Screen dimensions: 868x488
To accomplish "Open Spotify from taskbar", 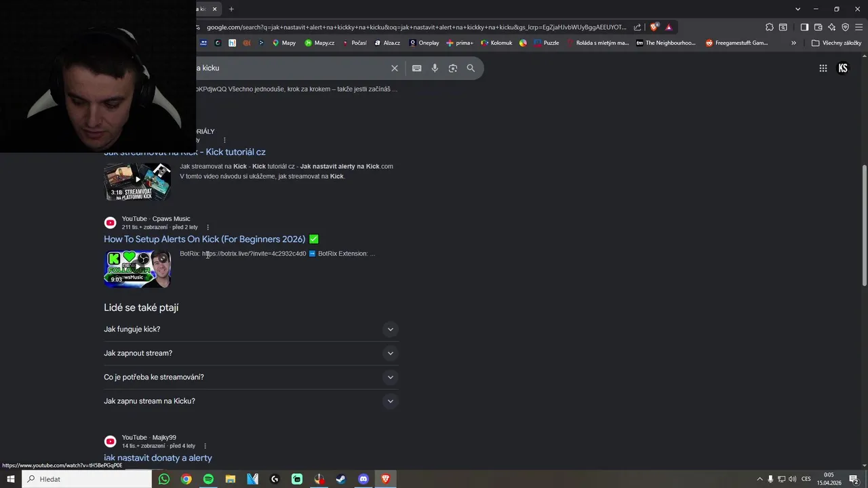I will click(208, 479).
